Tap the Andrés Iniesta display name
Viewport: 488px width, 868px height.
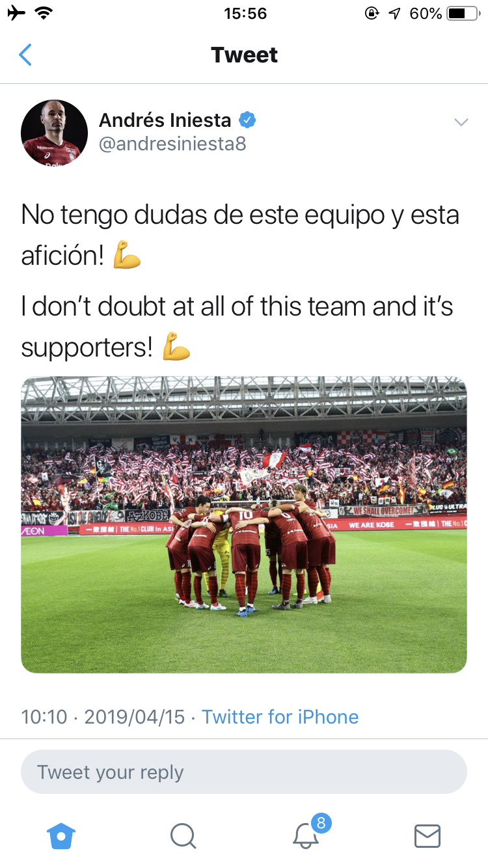click(165, 120)
